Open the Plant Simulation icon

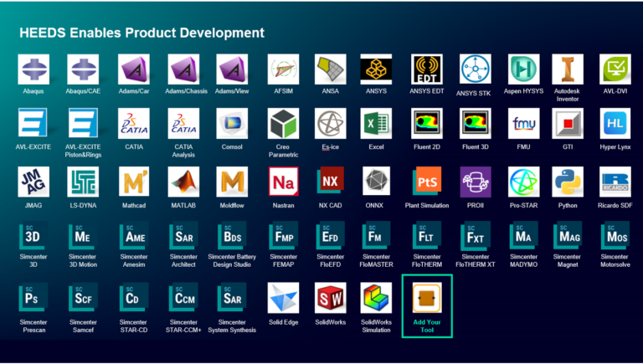pos(426,182)
